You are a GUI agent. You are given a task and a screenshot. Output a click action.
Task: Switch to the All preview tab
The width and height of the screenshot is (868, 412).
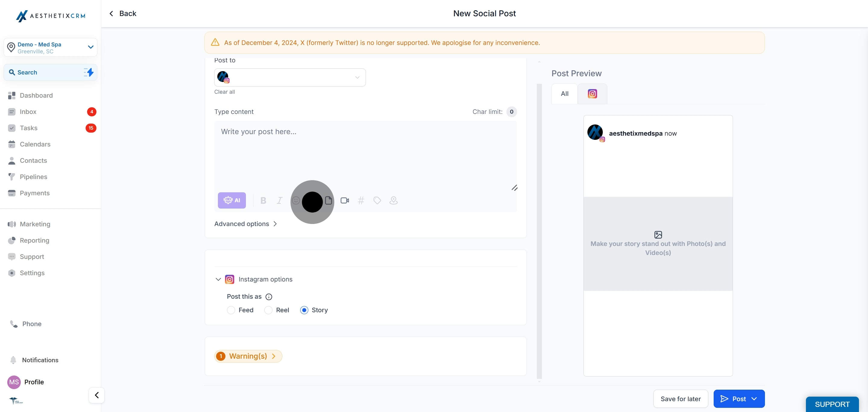[x=565, y=94]
